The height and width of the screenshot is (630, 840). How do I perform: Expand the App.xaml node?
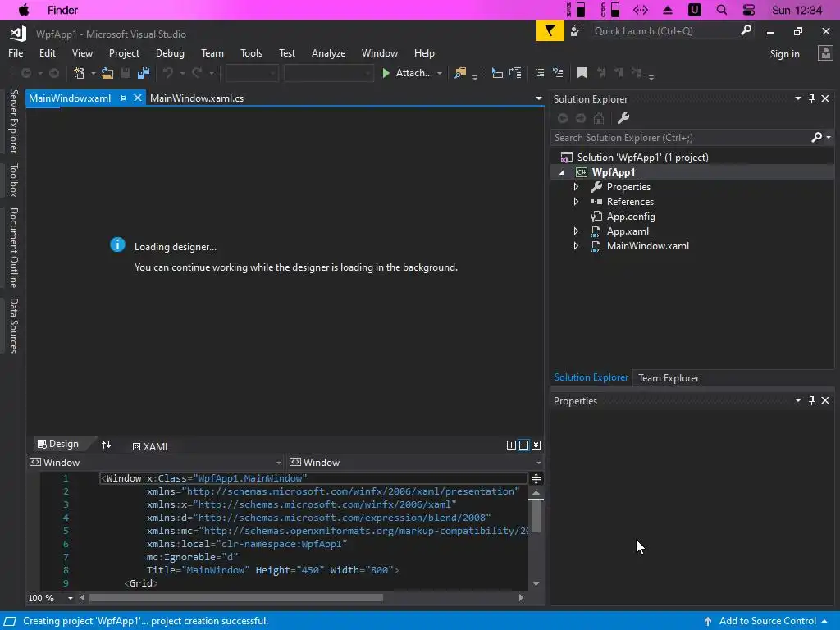point(577,231)
